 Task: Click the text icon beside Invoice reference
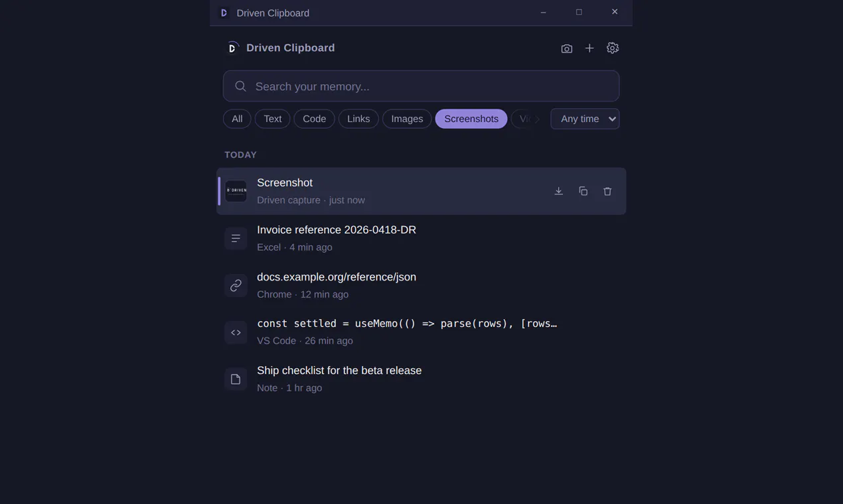click(x=236, y=238)
